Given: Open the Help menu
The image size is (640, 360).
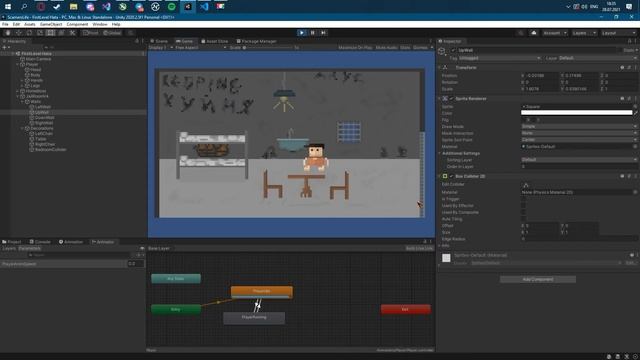Looking at the screenshot, I should coord(116,24).
